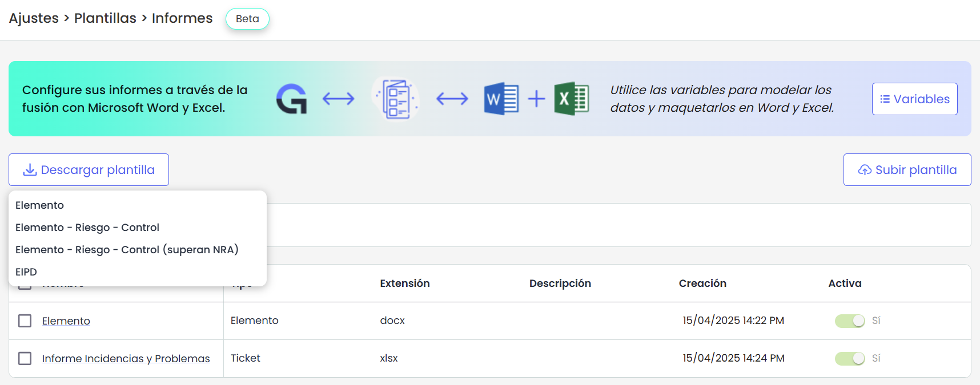
Task: Check the Elemento row checkbox
Action: (25, 321)
